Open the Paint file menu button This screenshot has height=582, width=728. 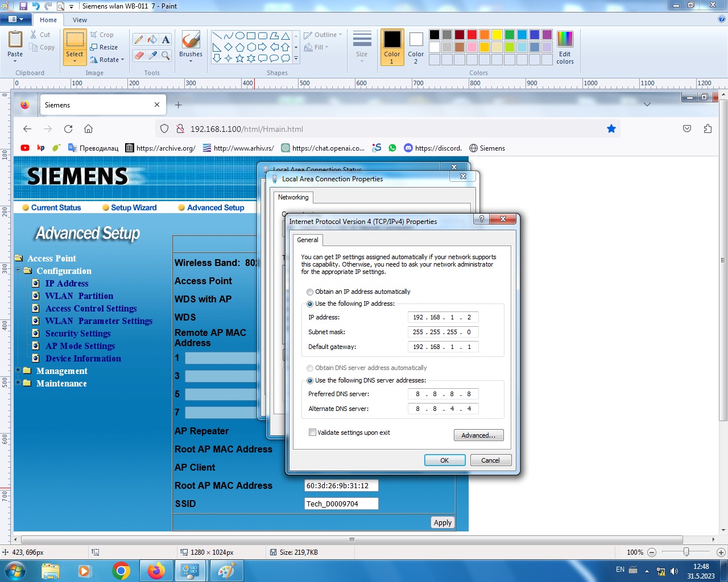(x=16, y=19)
